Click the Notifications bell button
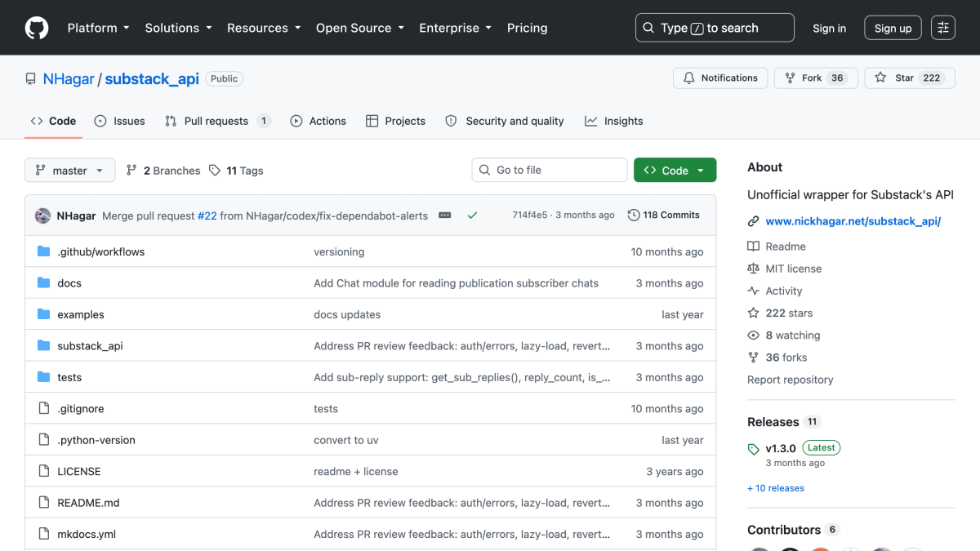This screenshot has height=551, width=980. pos(720,78)
